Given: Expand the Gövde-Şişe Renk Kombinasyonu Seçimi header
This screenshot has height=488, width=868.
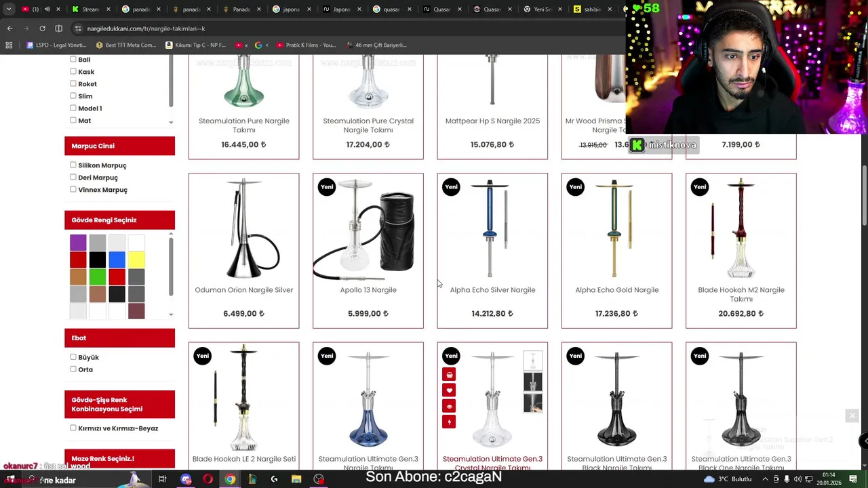Looking at the screenshot, I should coord(119,404).
